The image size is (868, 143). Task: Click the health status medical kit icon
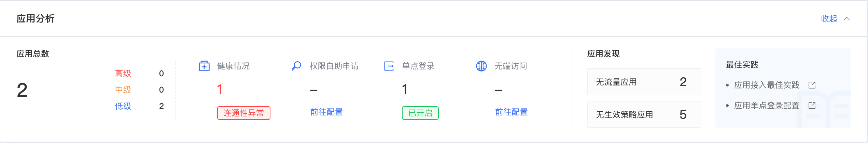(x=204, y=66)
